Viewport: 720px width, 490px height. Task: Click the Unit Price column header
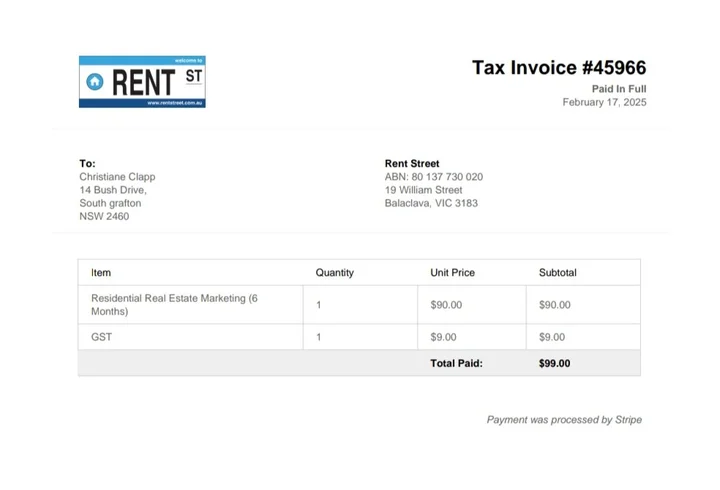[x=452, y=272]
